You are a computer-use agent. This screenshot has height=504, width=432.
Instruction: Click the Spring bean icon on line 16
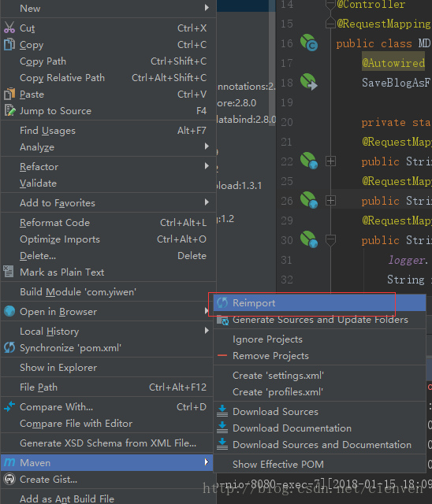309,43
